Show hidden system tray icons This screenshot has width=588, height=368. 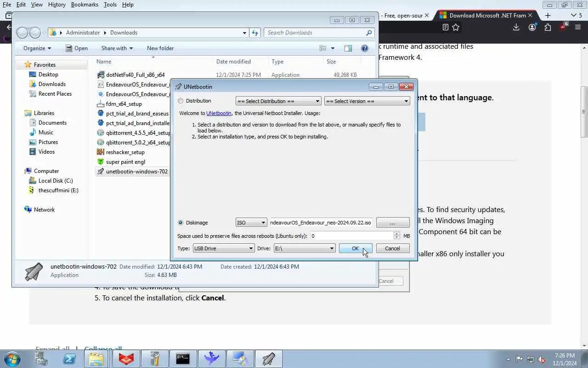click(x=508, y=359)
